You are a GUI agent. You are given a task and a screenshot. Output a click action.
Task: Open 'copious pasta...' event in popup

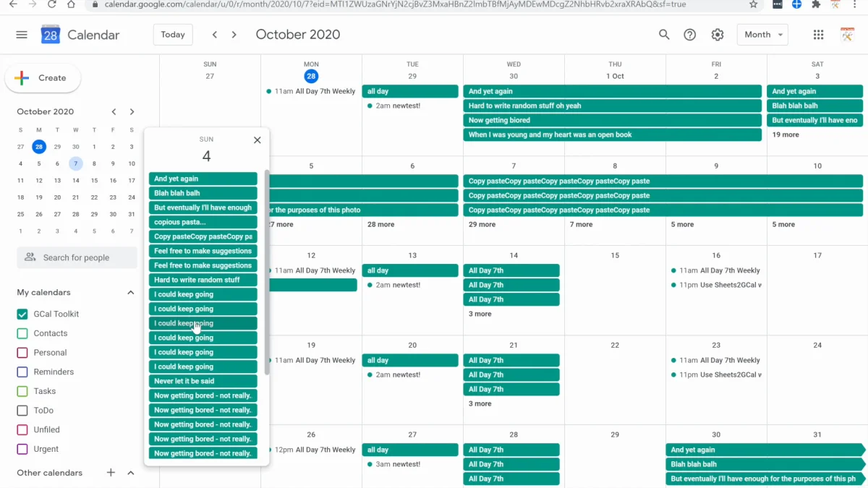[x=203, y=222]
